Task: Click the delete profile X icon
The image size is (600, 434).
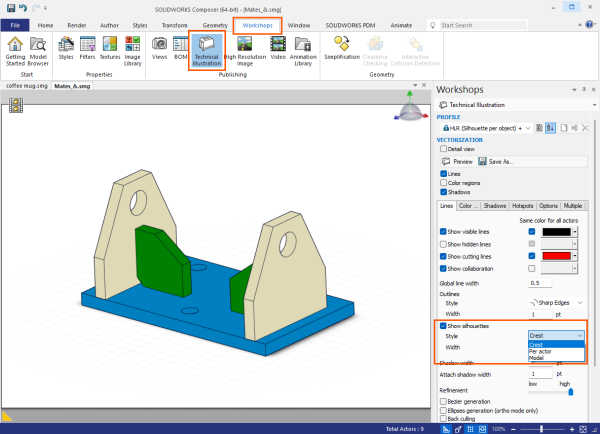Action: pos(585,128)
